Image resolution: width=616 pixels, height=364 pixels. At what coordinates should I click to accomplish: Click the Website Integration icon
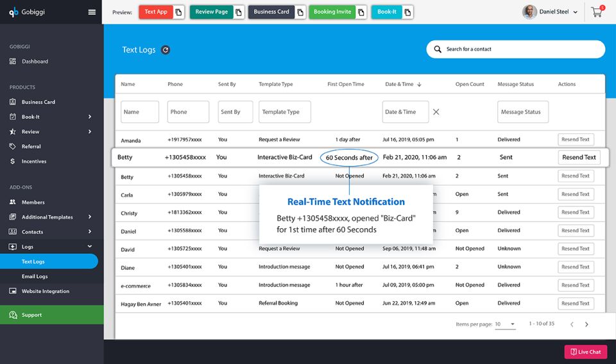click(x=13, y=291)
